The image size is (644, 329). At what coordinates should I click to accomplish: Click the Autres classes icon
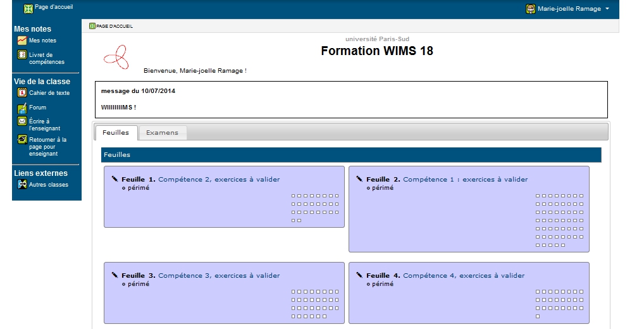click(22, 185)
